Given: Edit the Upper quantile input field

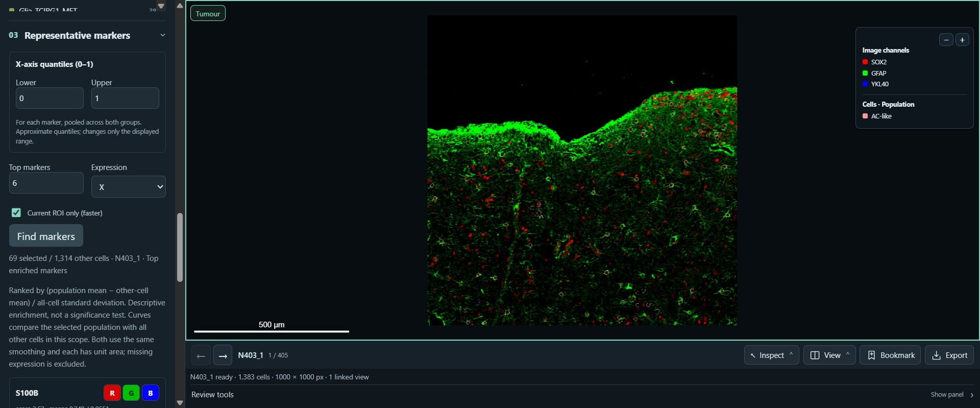Looking at the screenshot, I should pos(125,98).
